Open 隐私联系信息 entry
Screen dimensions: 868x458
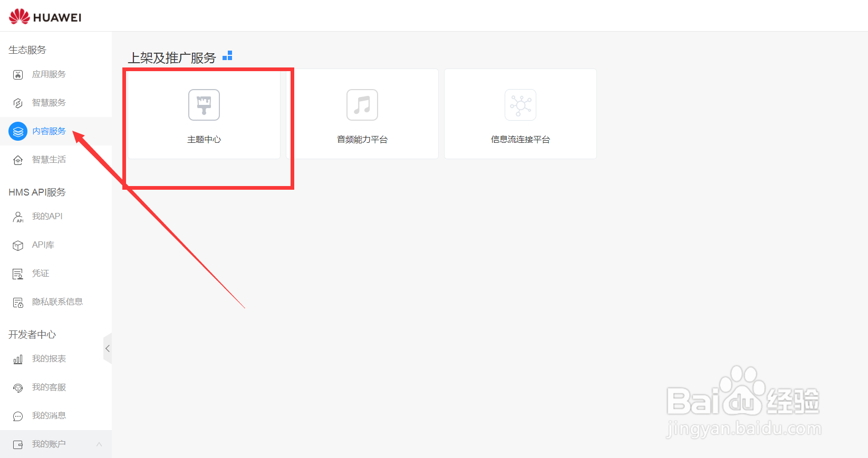coord(57,302)
